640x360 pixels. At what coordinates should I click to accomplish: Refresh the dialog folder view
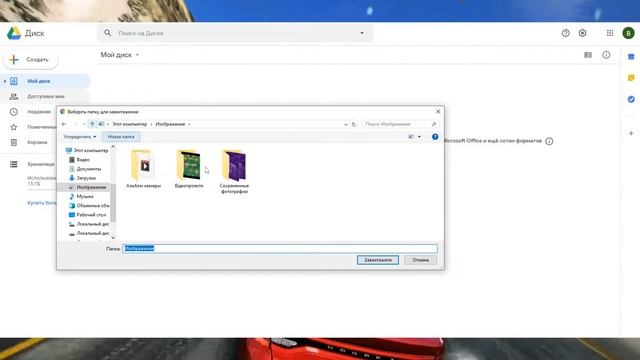tap(354, 124)
